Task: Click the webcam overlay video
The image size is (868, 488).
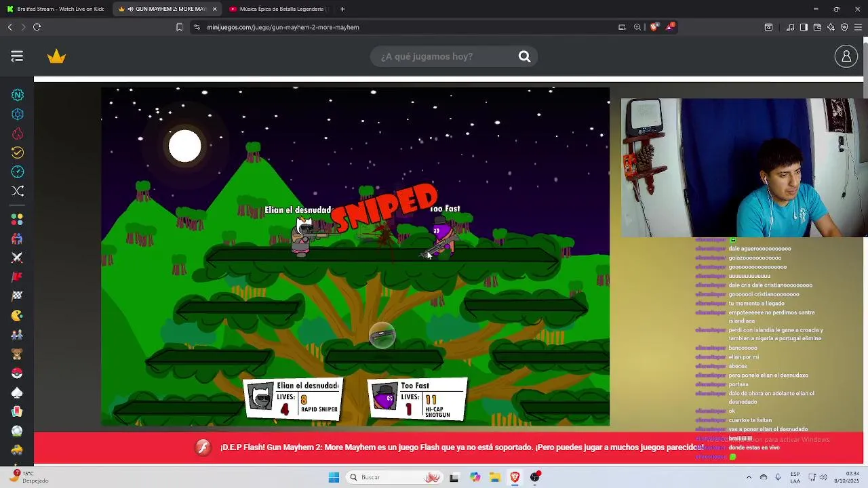Action: (x=744, y=168)
